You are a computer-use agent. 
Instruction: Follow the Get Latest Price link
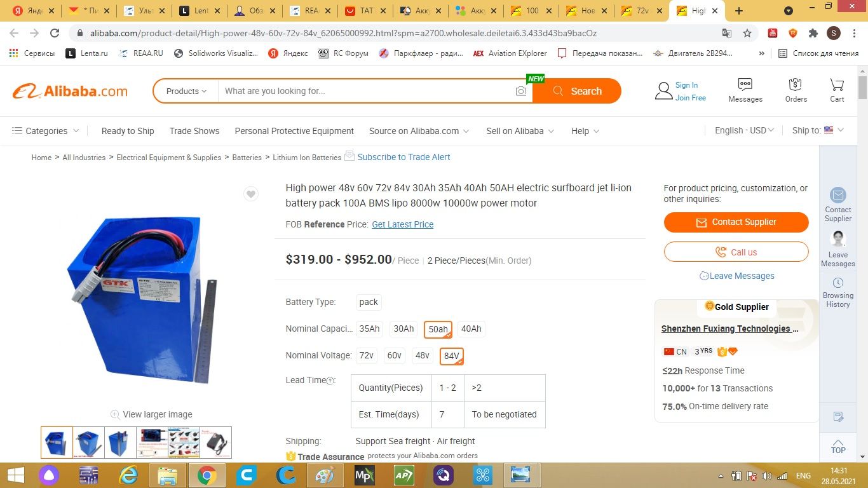click(x=403, y=224)
